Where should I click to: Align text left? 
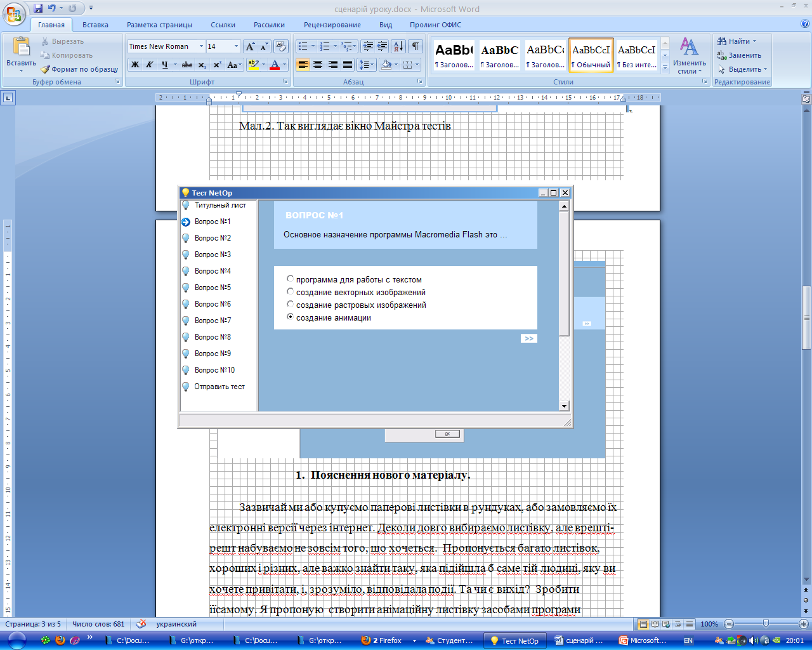click(303, 65)
